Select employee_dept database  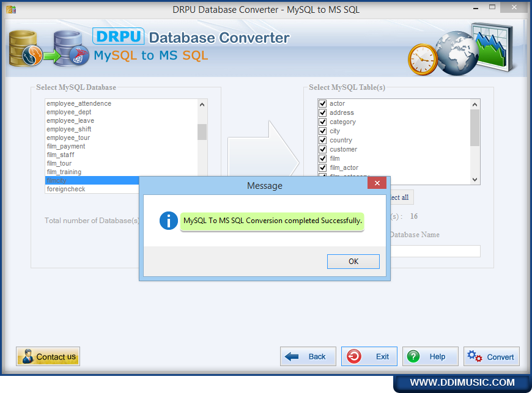[x=121, y=112]
